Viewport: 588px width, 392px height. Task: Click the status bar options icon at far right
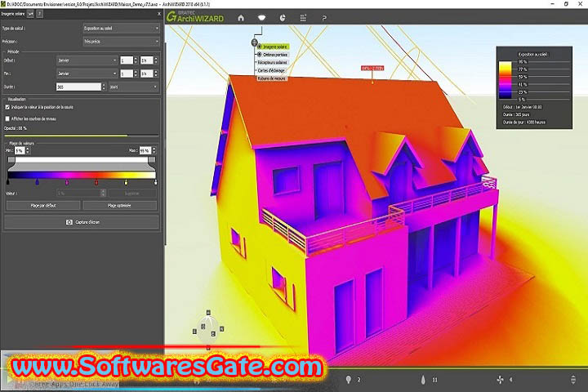tap(573, 379)
